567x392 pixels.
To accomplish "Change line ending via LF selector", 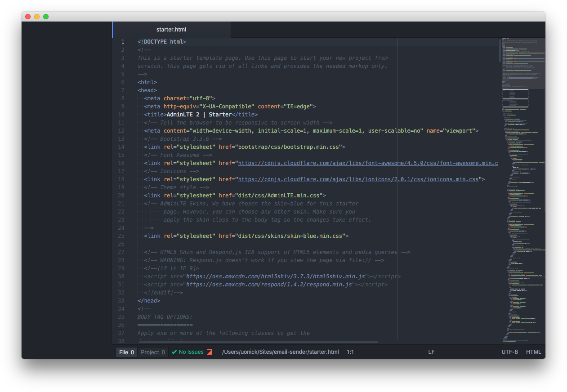I will pyautogui.click(x=431, y=352).
